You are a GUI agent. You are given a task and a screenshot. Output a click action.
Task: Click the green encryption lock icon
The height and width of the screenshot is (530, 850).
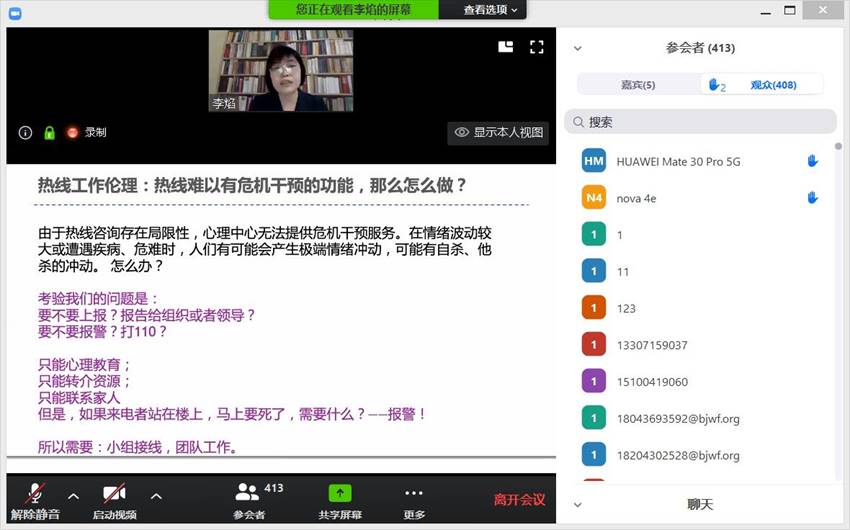[x=49, y=133]
